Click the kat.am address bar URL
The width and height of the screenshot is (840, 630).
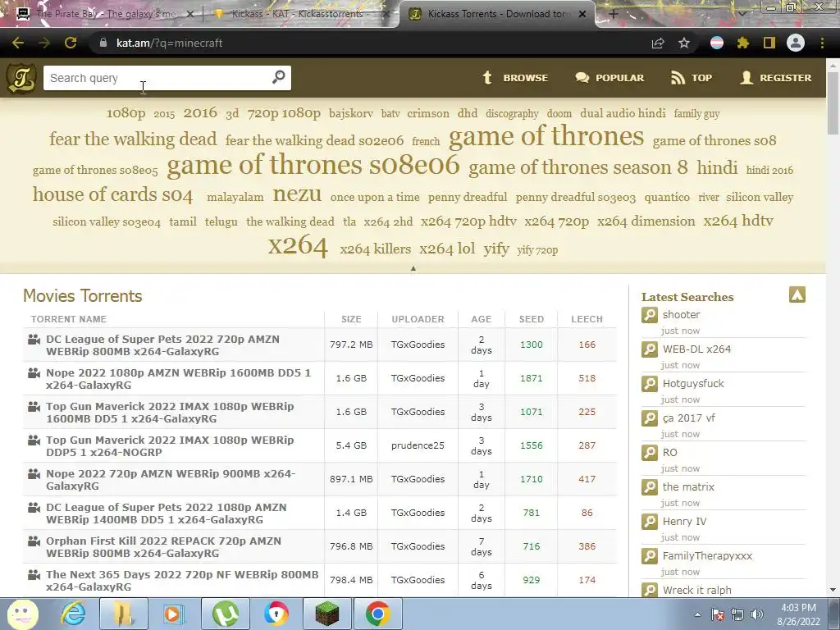click(169, 43)
